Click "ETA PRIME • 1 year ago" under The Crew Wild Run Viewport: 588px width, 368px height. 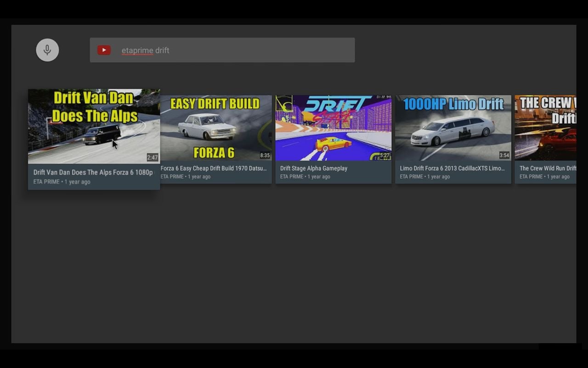(x=544, y=177)
